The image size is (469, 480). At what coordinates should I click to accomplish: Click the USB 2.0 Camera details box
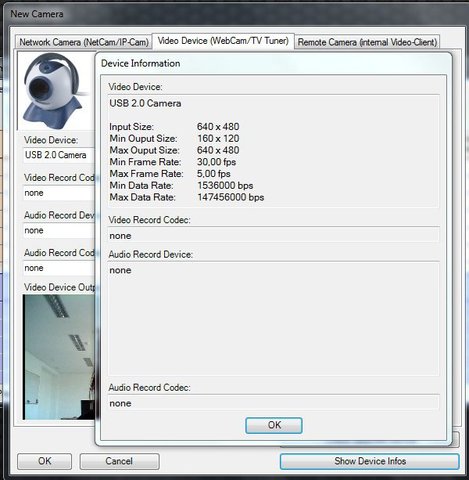pos(273,151)
